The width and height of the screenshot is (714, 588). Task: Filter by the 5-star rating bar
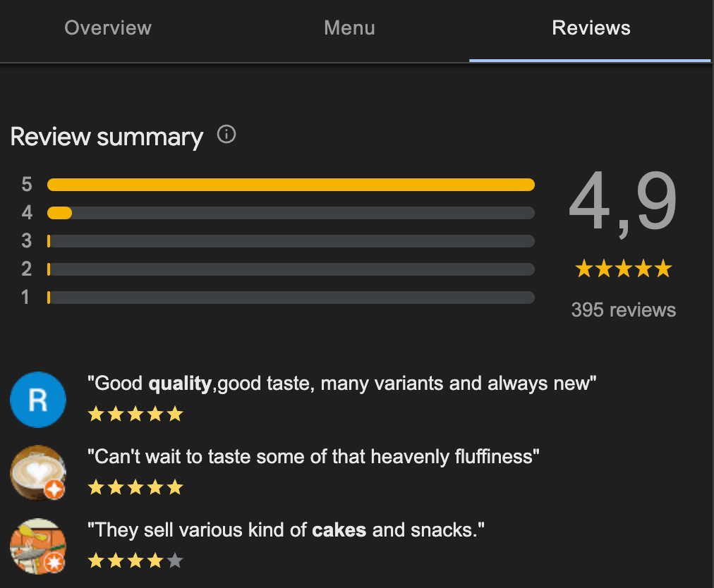(291, 185)
